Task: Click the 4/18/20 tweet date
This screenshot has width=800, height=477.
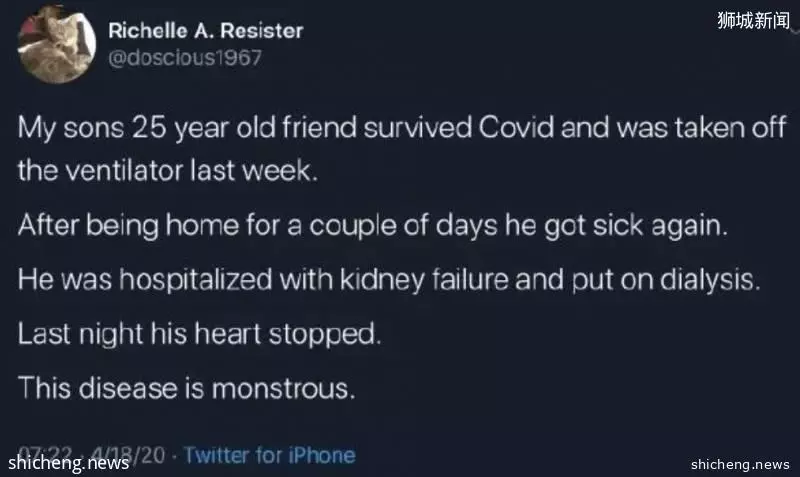Action: click(128, 454)
